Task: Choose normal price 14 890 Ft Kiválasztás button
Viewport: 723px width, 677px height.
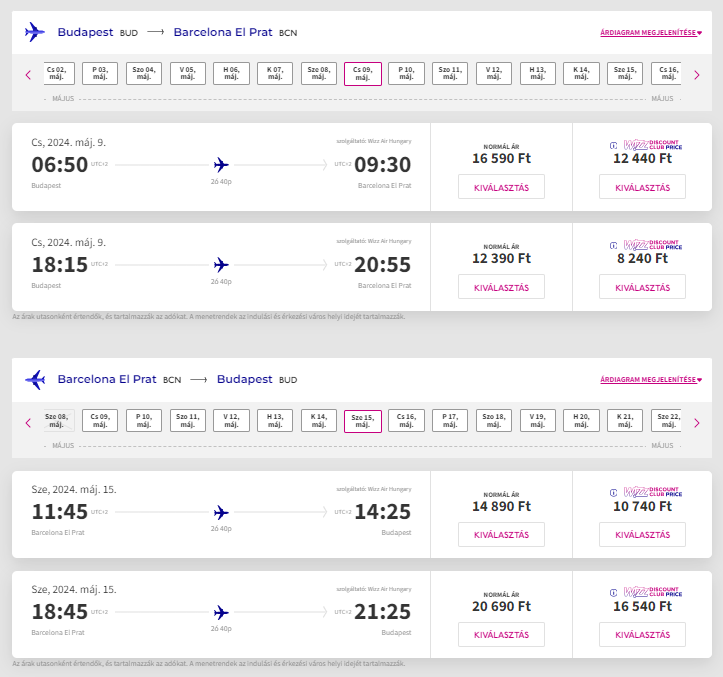Action: [501, 534]
